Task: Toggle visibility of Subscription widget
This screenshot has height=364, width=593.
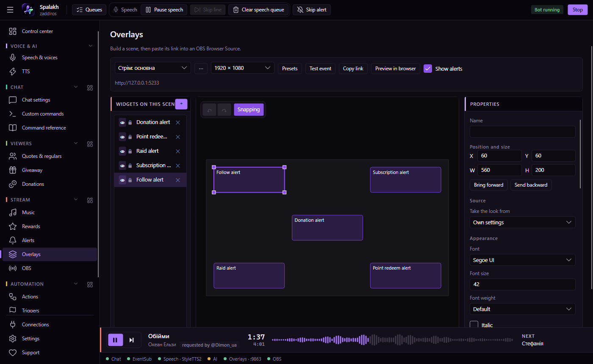Action: pyautogui.click(x=122, y=165)
